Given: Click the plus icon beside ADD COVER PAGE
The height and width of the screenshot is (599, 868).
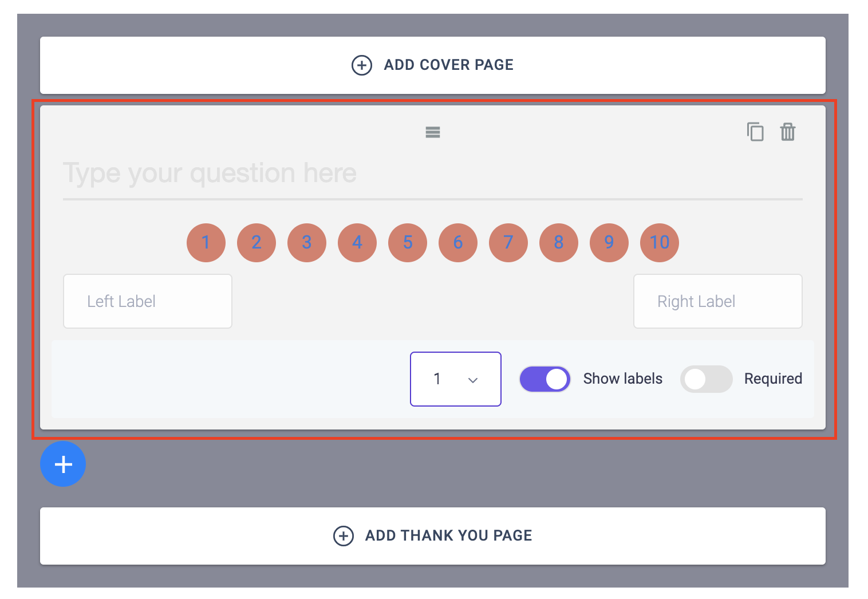Looking at the screenshot, I should [x=362, y=65].
